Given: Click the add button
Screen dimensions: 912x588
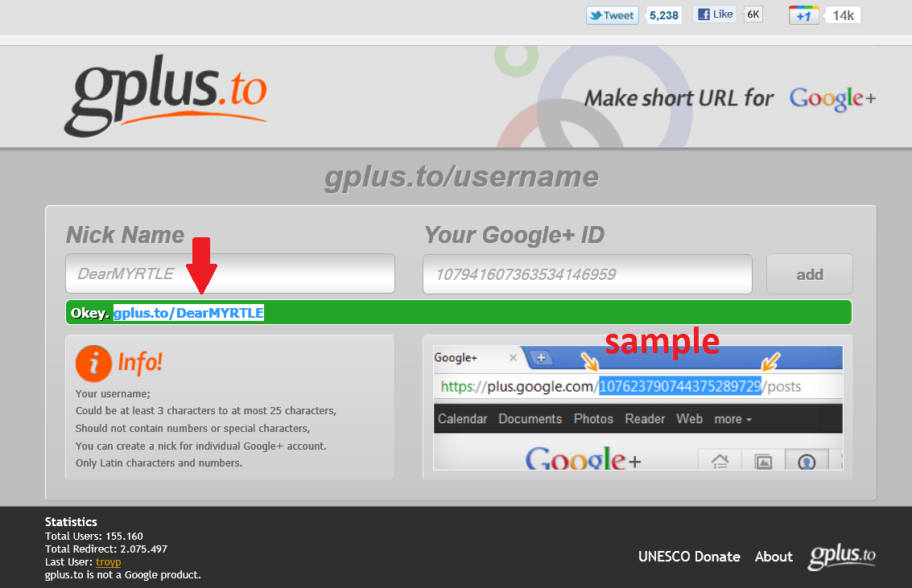Looking at the screenshot, I should point(810,274).
